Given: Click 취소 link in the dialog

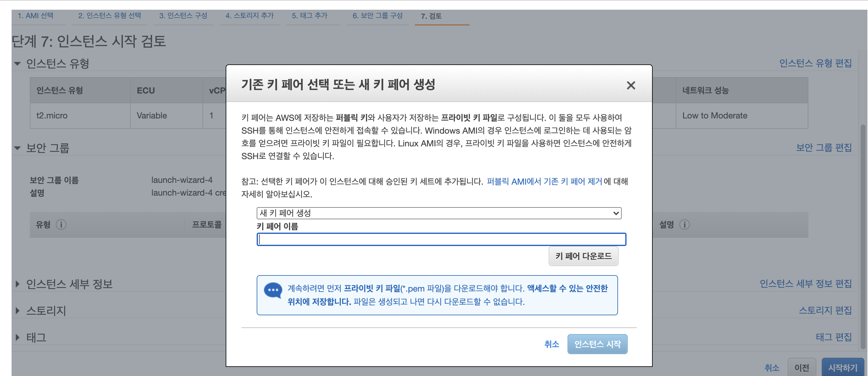Looking at the screenshot, I should (x=551, y=344).
